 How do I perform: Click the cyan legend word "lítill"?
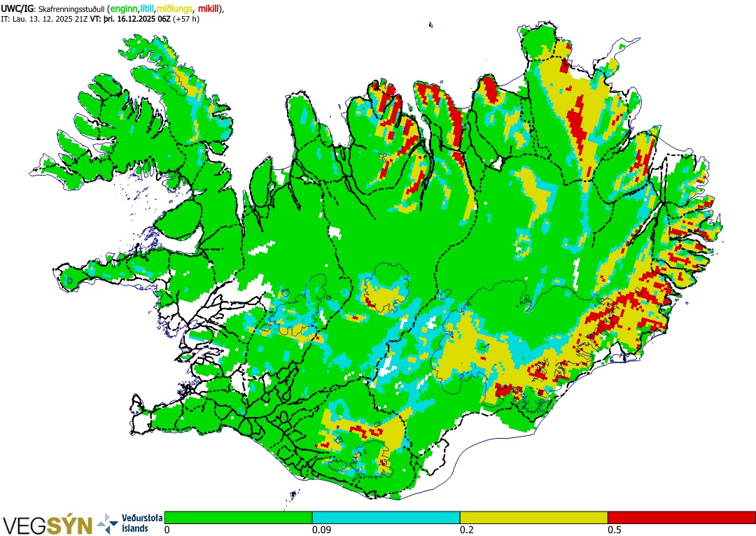146,9
